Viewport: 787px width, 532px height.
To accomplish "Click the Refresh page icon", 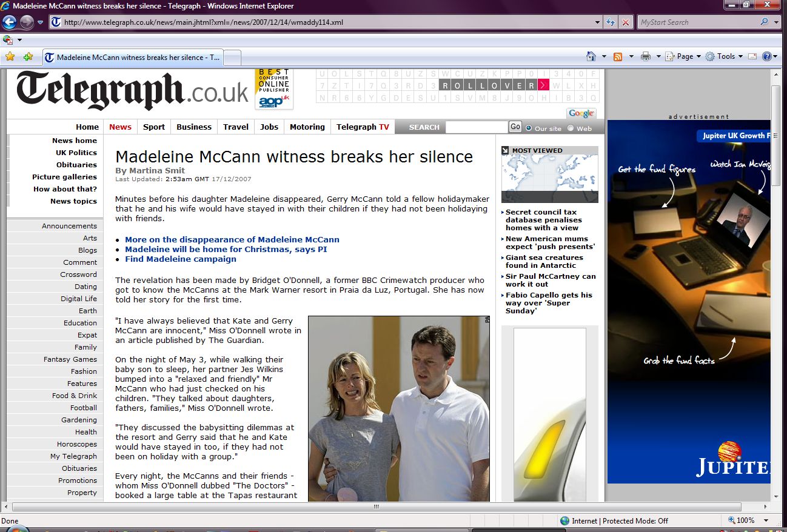I will pos(611,22).
